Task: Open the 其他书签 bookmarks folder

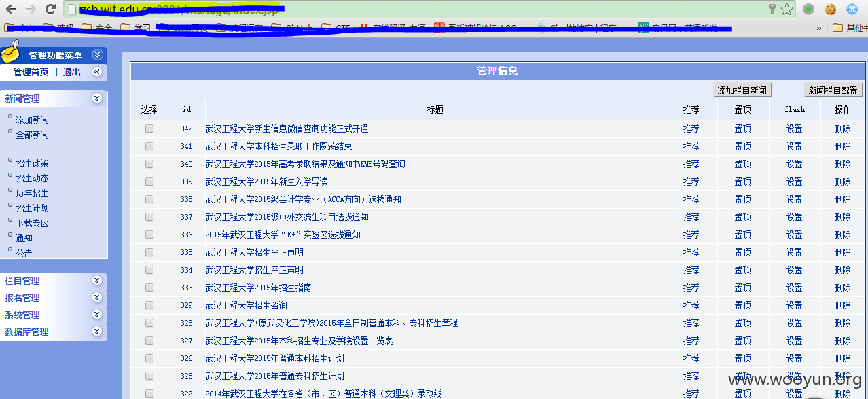Action: pyautogui.click(x=850, y=28)
